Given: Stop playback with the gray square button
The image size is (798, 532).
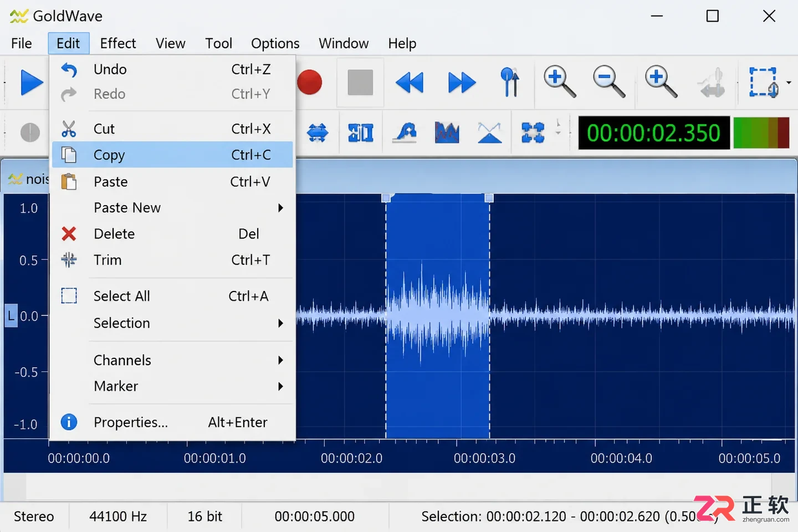Looking at the screenshot, I should (360, 83).
